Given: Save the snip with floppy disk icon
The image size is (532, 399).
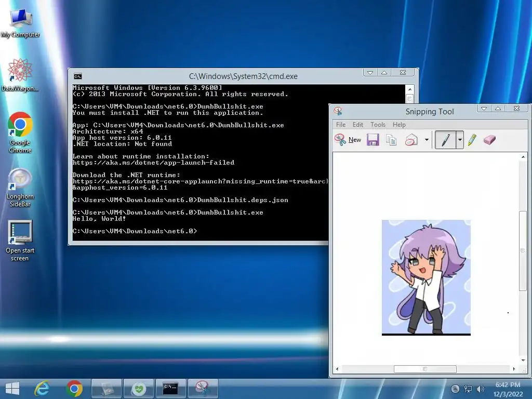Looking at the screenshot, I should (x=373, y=139).
